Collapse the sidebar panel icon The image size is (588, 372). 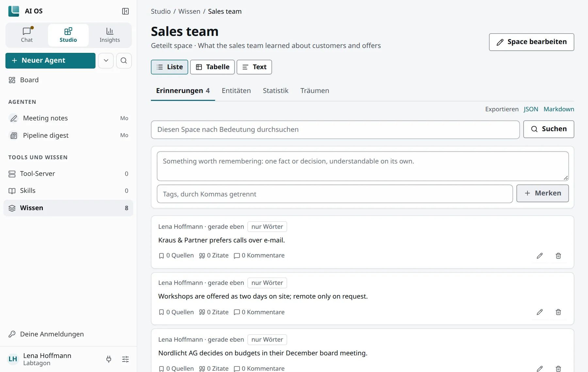125,11
